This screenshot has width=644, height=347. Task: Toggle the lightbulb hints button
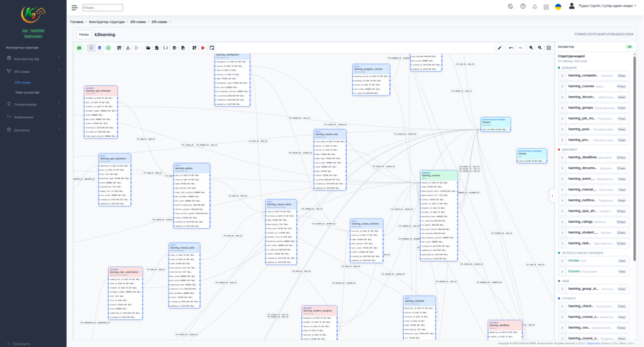tap(91, 48)
